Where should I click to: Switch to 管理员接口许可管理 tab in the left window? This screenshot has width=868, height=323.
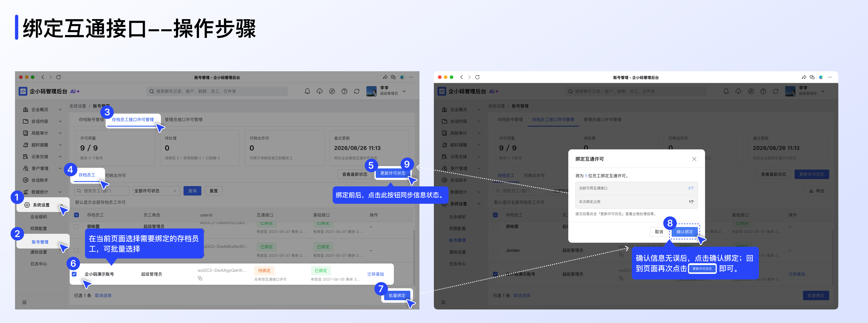[x=184, y=120]
